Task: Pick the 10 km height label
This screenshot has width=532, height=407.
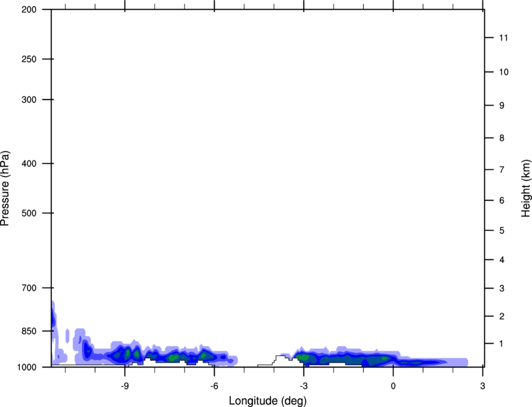Action: (x=504, y=72)
